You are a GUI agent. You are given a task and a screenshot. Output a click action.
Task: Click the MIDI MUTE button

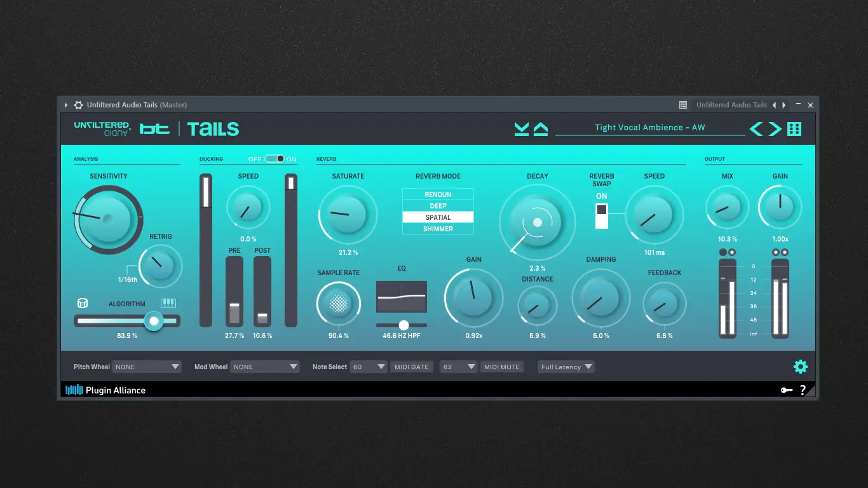[502, 367]
